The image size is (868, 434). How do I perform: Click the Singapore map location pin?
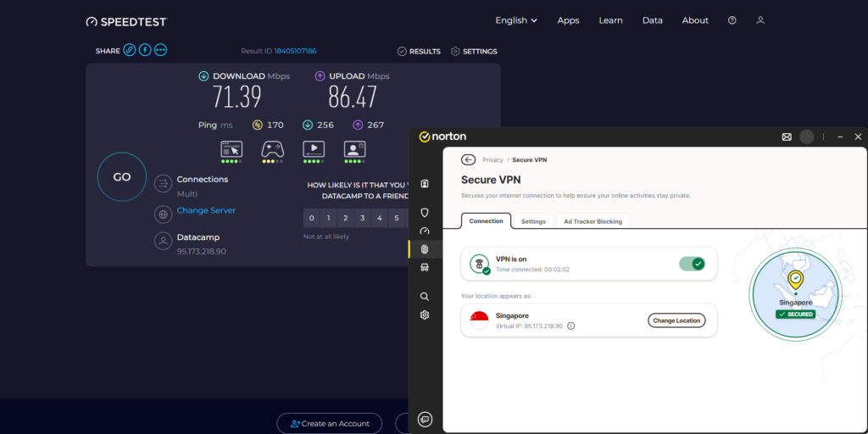coord(795,280)
